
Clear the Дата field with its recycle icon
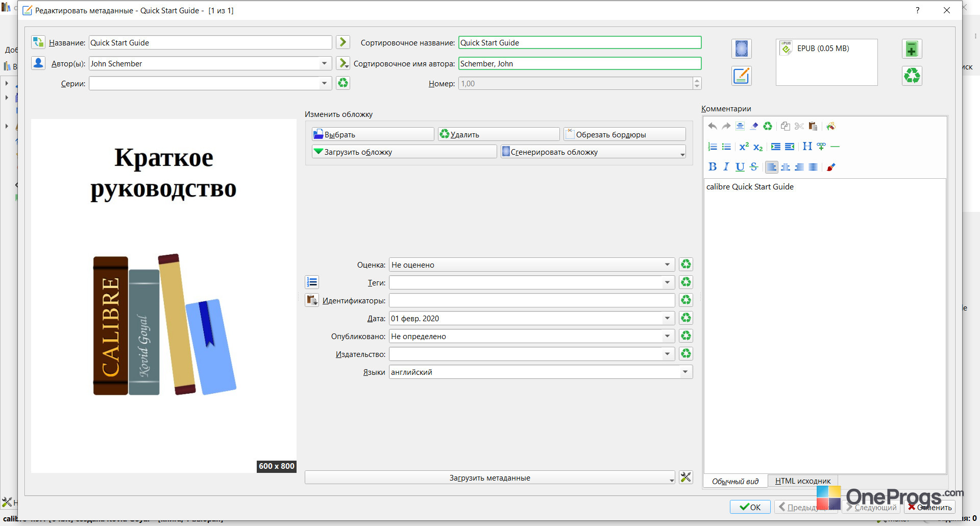point(686,318)
